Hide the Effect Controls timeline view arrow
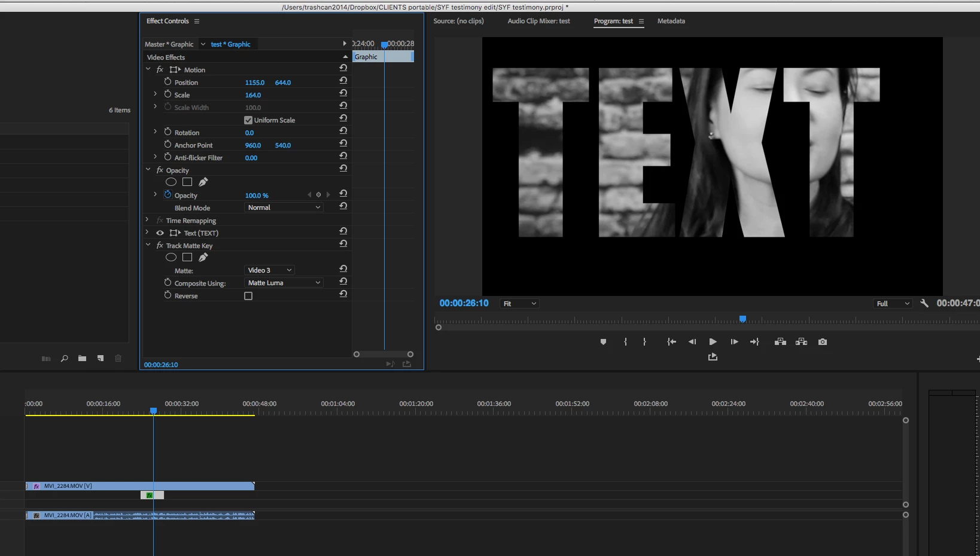980x556 pixels. click(x=344, y=44)
